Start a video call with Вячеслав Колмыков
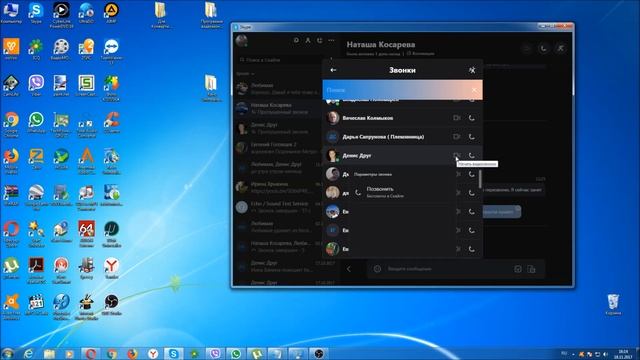The width and height of the screenshot is (640, 360). click(x=457, y=118)
